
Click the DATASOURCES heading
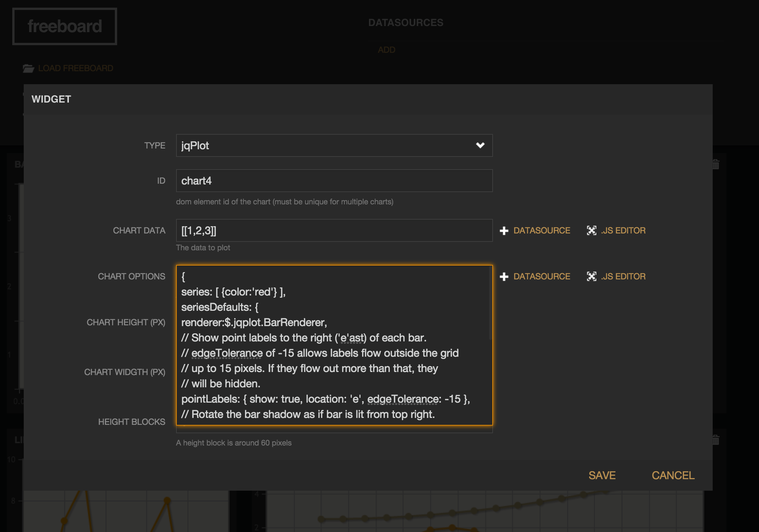point(405,23)
